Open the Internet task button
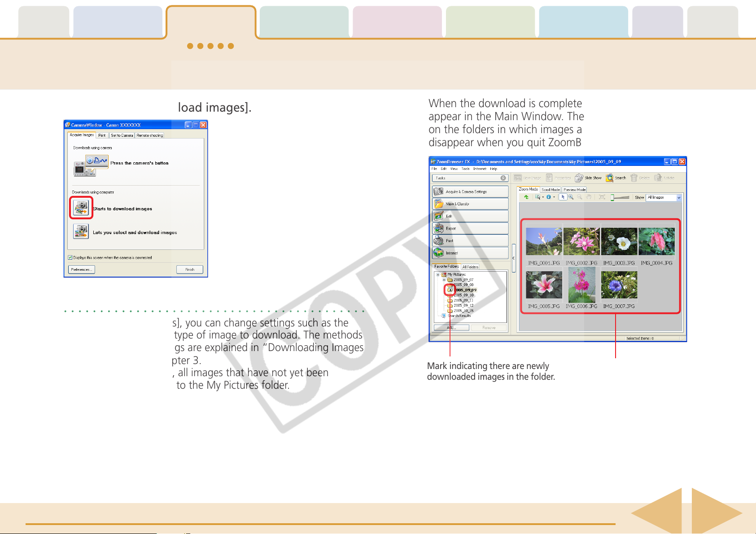 coord(470,253)
